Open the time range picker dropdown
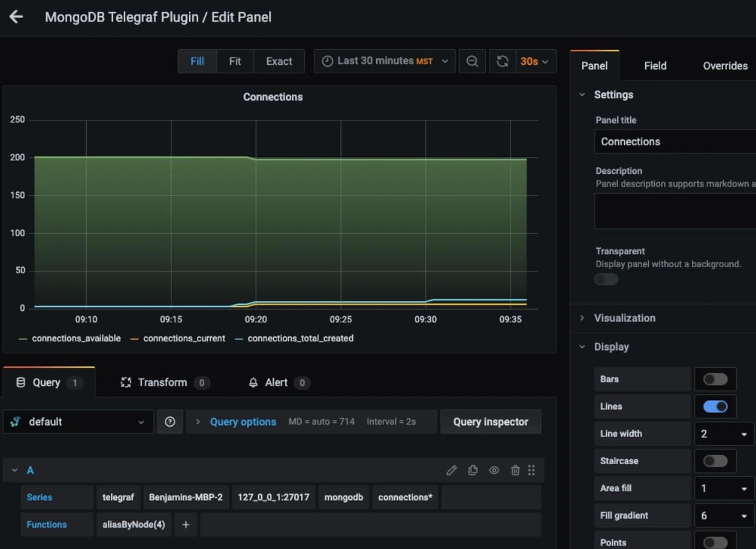Screen dimensions: 756x549 pyautogui.click(x=385, y=61)
